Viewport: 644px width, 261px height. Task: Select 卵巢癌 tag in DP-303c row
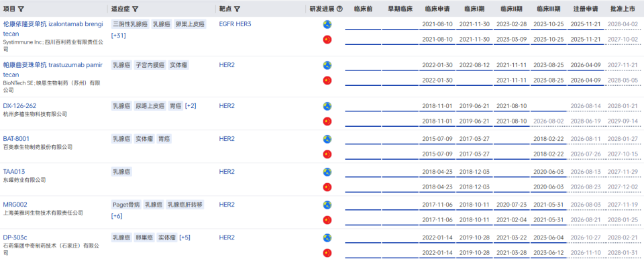[145, 238]
